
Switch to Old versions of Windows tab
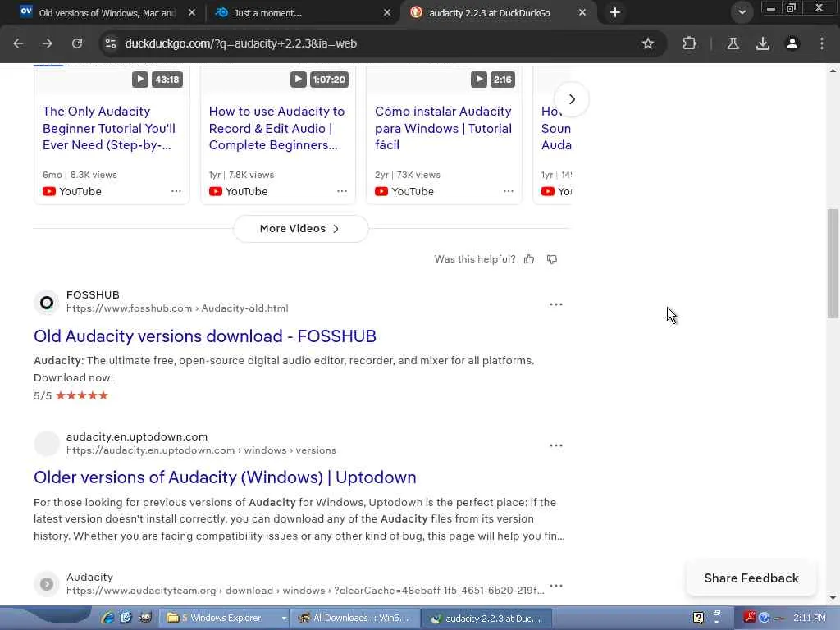(x=107, y=13)
